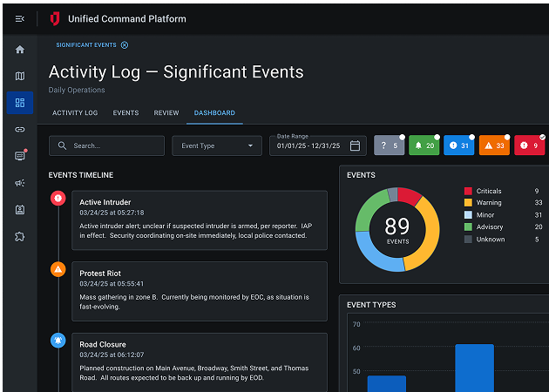Open the puzzle piece plugins icon

pos(20,236)
